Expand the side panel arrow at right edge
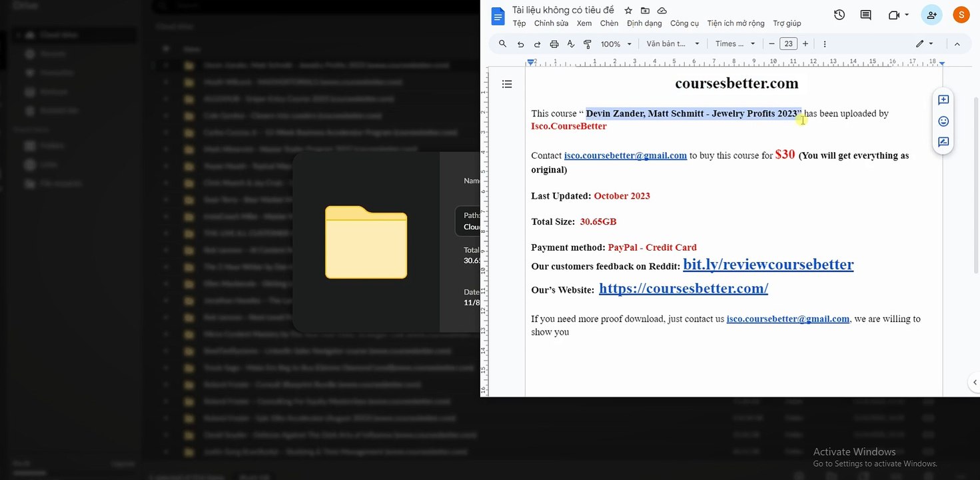The width and height of the screenshot is (980, 480). pyautogui.click(x=975, y=383)
